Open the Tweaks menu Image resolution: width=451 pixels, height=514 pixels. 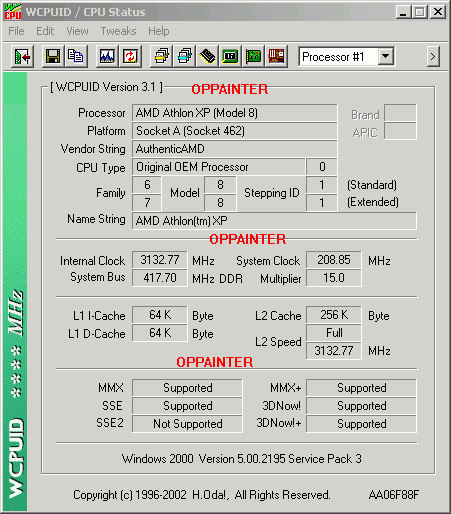click(x=118, y=31)
